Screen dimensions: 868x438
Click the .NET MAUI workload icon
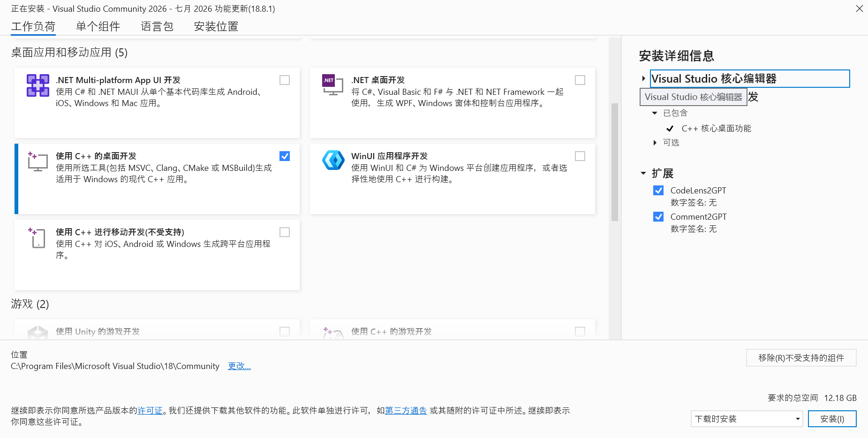[38, 85]
